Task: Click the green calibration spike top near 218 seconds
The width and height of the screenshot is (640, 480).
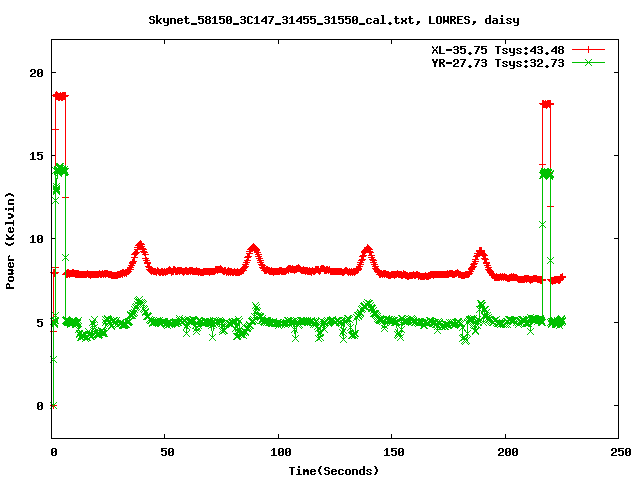Action: (547, 174)
